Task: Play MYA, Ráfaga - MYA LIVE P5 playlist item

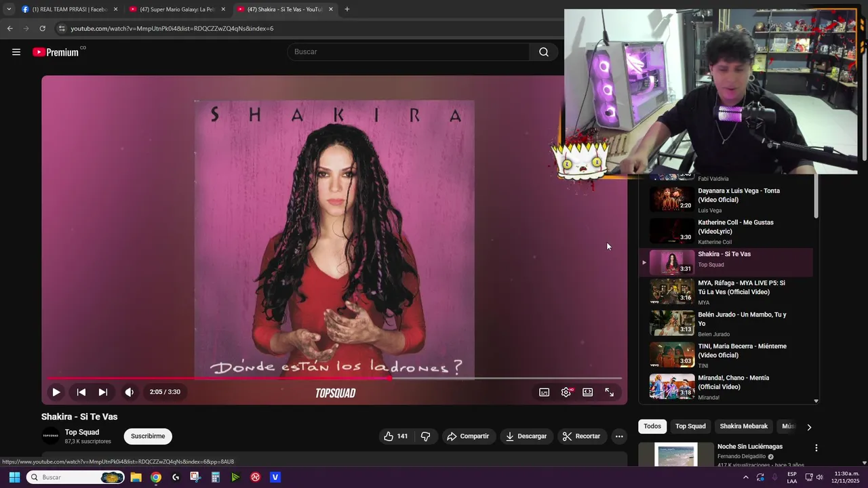Action: click(726, 292)
